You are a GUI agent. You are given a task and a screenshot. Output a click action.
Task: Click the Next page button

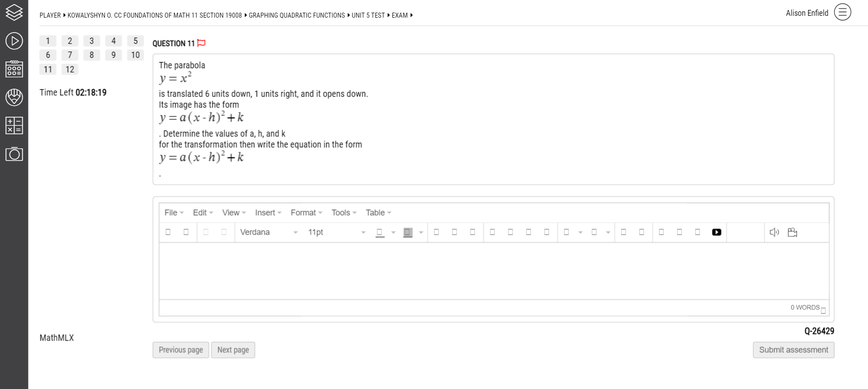(233, 350)
